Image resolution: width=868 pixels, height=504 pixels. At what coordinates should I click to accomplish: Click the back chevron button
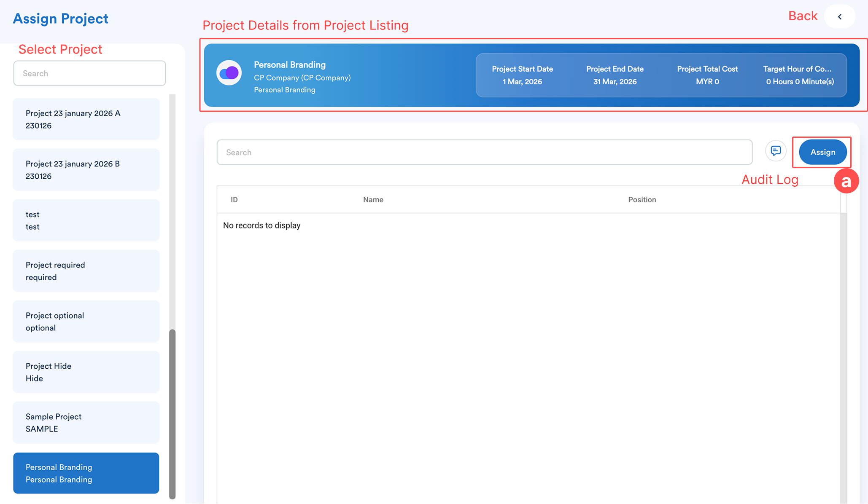839,17
